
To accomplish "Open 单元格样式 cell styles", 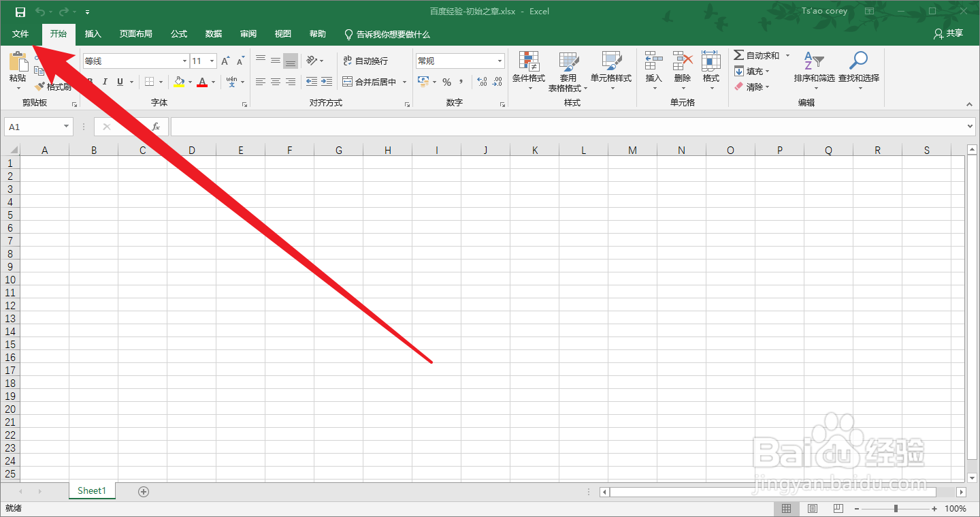I will point(611,71).
